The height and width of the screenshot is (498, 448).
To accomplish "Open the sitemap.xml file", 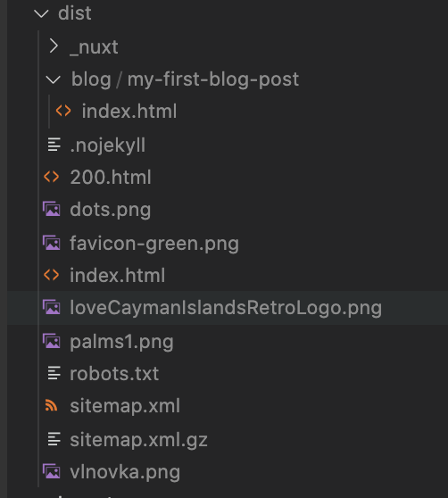I will tap(125, 406).
